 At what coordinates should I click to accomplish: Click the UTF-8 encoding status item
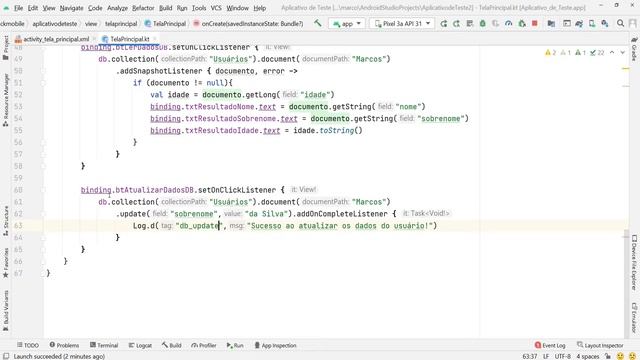pyautogui.click(x=562, y=356)
